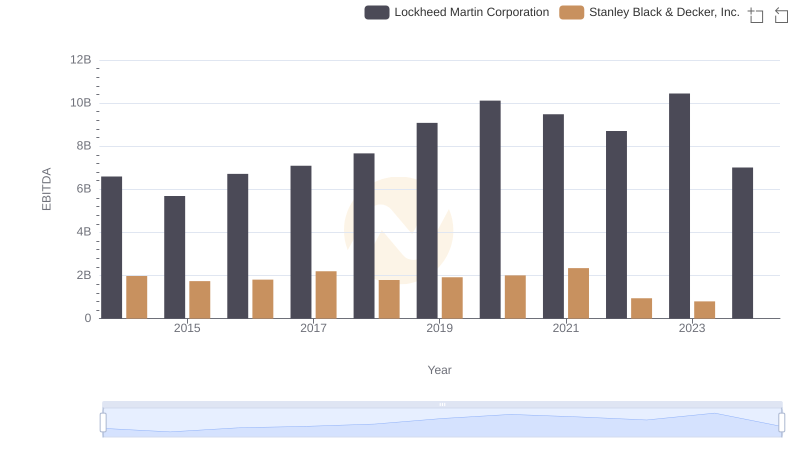Click the 2015 x-axis label
The width and height of the screenshot is (800, 461).
point(187,328)
